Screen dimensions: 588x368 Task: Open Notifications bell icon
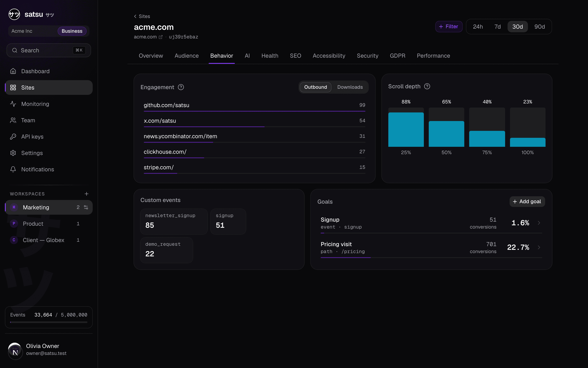click(13, 169)
